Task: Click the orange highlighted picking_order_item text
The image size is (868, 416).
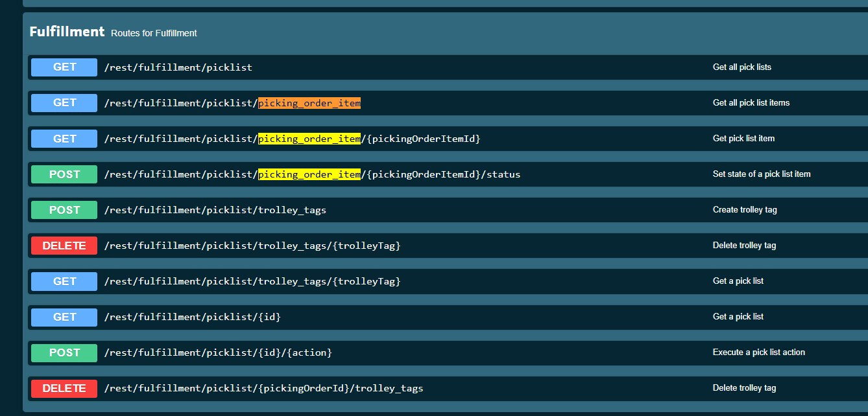Action: tap(309, 103)
